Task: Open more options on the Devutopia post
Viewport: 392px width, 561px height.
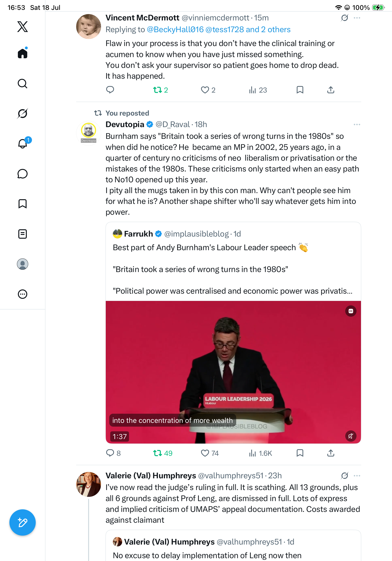Action: (x=357, y=125)
